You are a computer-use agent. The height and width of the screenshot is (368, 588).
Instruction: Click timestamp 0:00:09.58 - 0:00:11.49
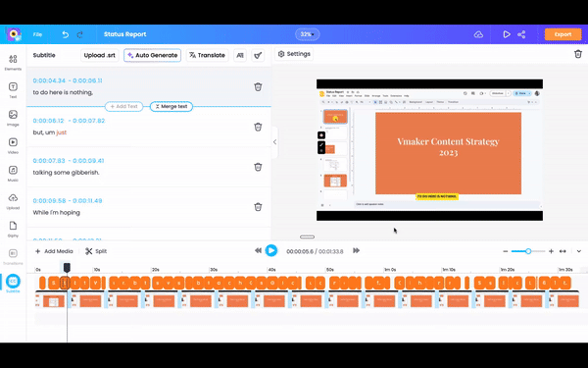tap(68, 200)
